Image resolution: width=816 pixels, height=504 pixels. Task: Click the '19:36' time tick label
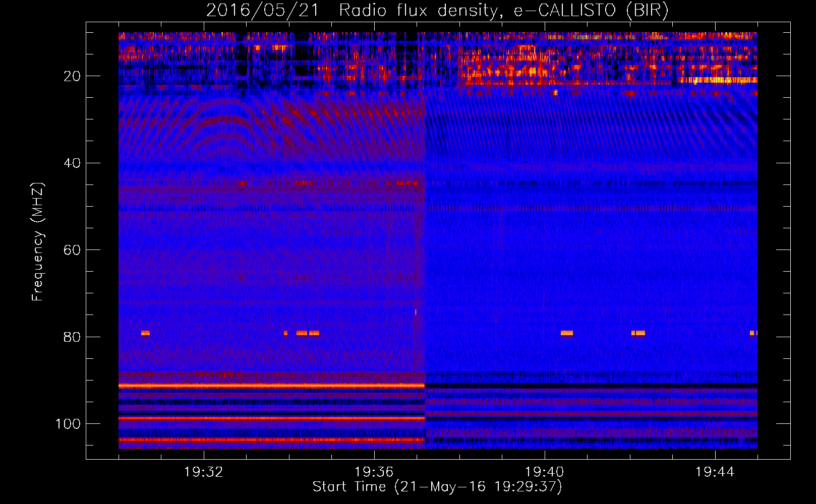click(x=374, y=472)
